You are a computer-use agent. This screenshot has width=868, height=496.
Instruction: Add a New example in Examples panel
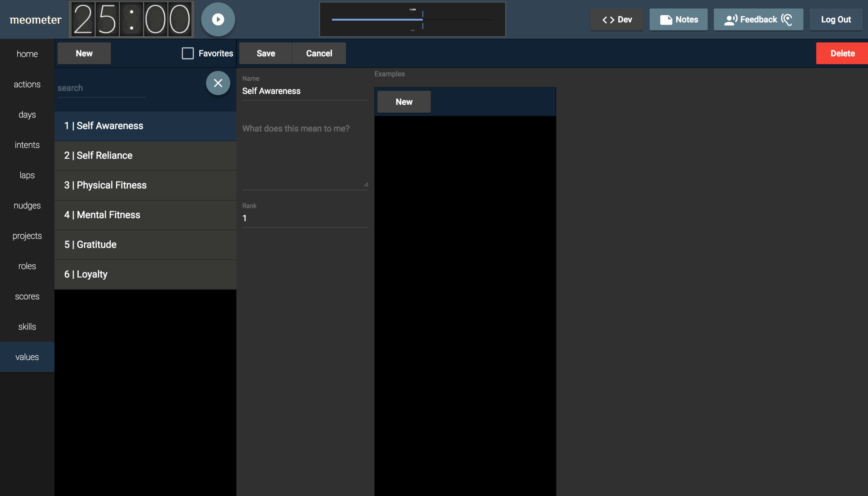point(404,102)
